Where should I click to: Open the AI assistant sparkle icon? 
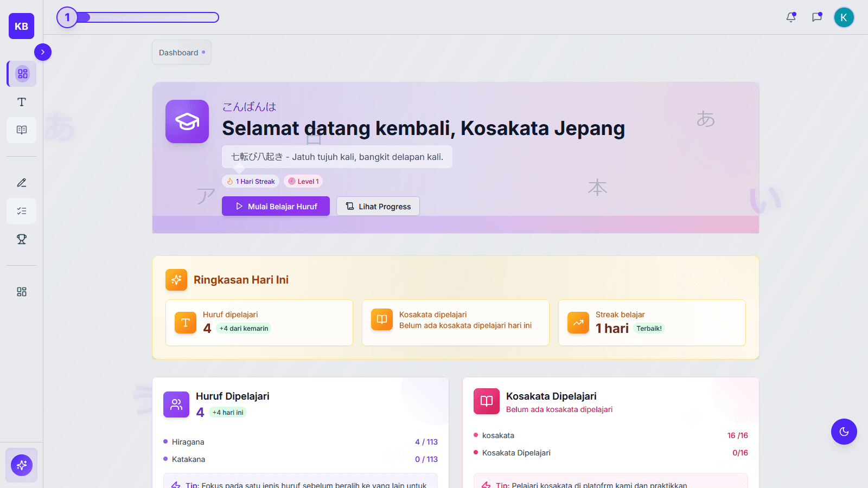[21, 465]
